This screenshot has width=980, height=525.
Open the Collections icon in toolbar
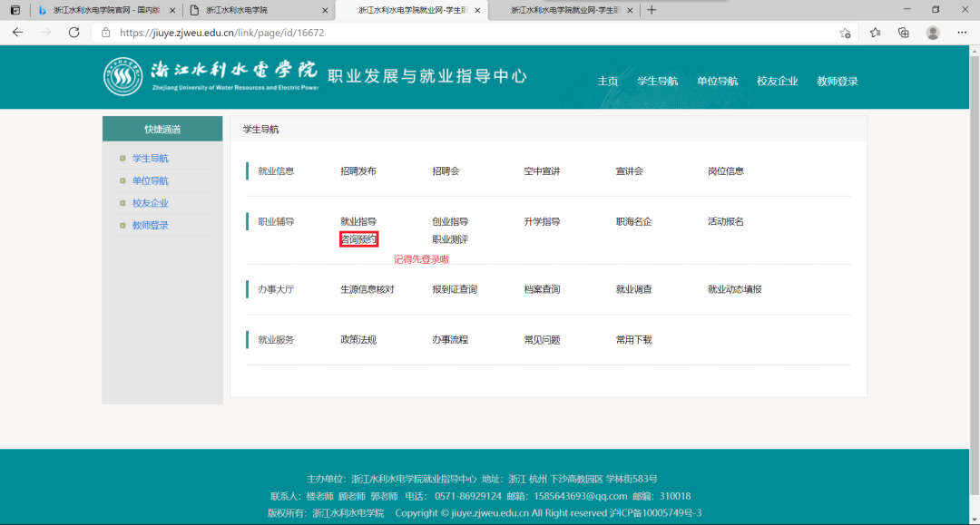click(903, 33)
